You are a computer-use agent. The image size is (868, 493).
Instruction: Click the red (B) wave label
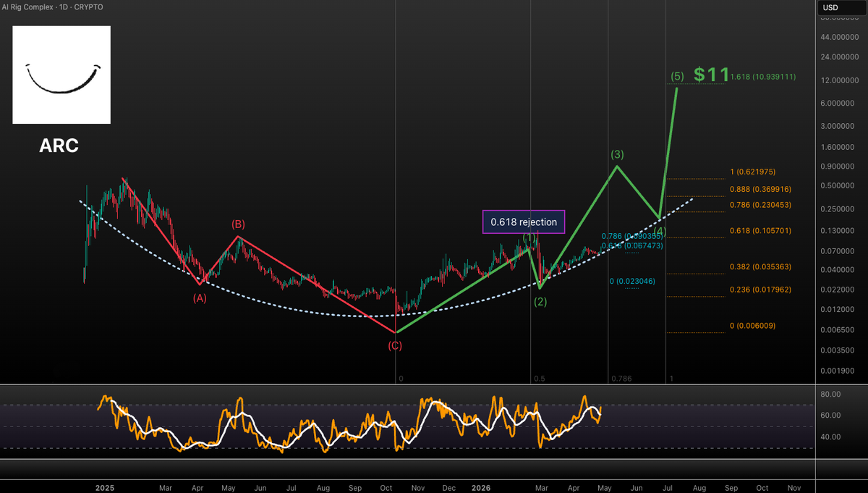click(238, 224)
